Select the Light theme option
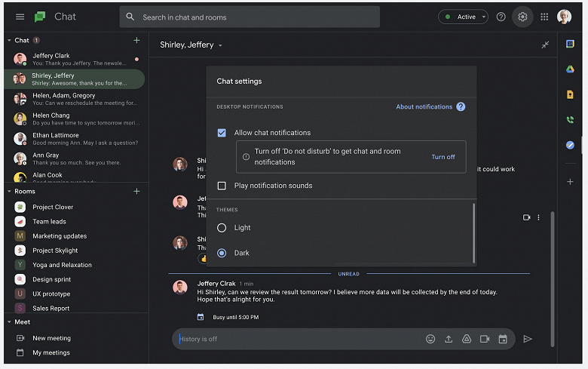 point(222,228)
